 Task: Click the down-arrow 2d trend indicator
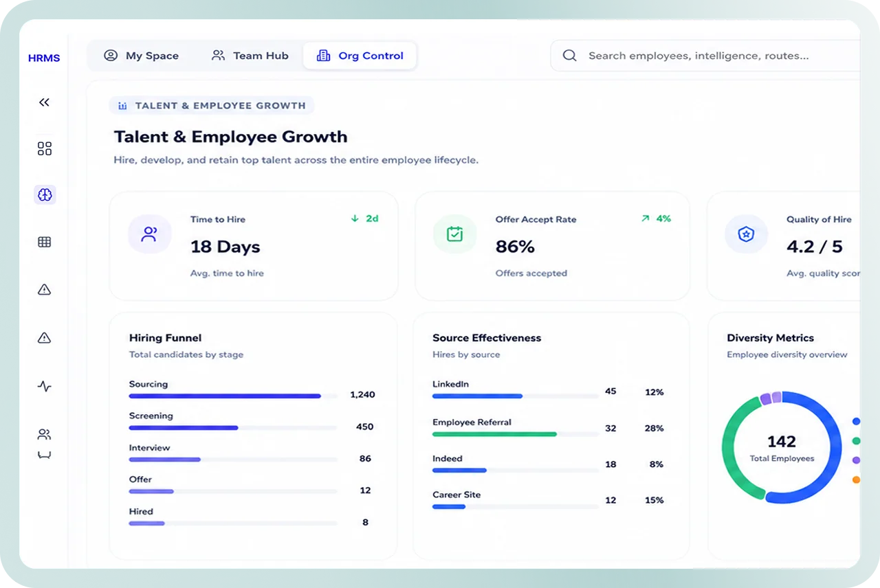364,218
